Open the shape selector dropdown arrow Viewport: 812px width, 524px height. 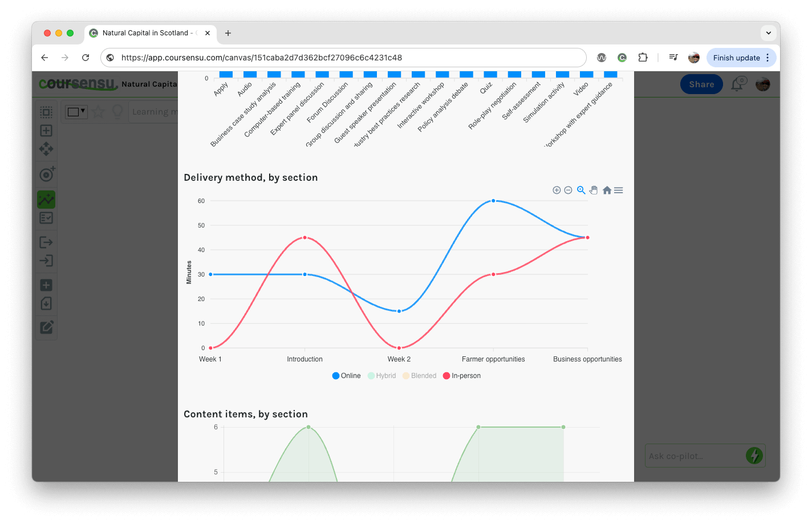[83, 111]
